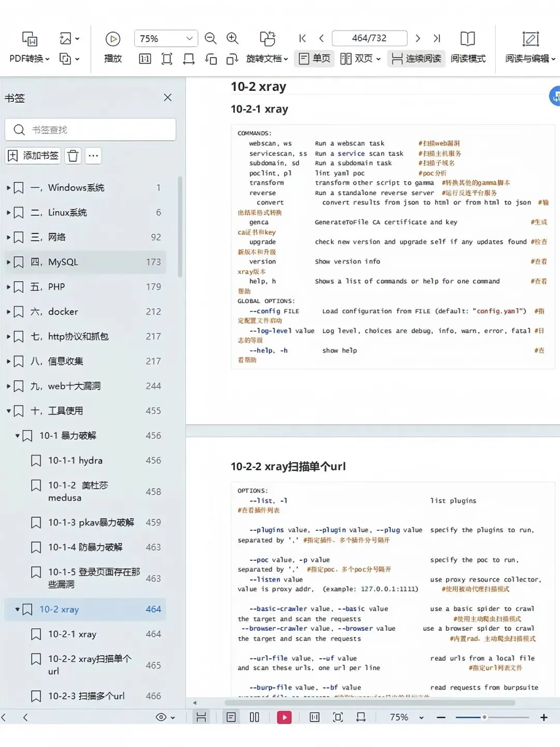Open the 75% zoom dropdown in status bar
560x747 pixels.
click(x=407, y=717)
